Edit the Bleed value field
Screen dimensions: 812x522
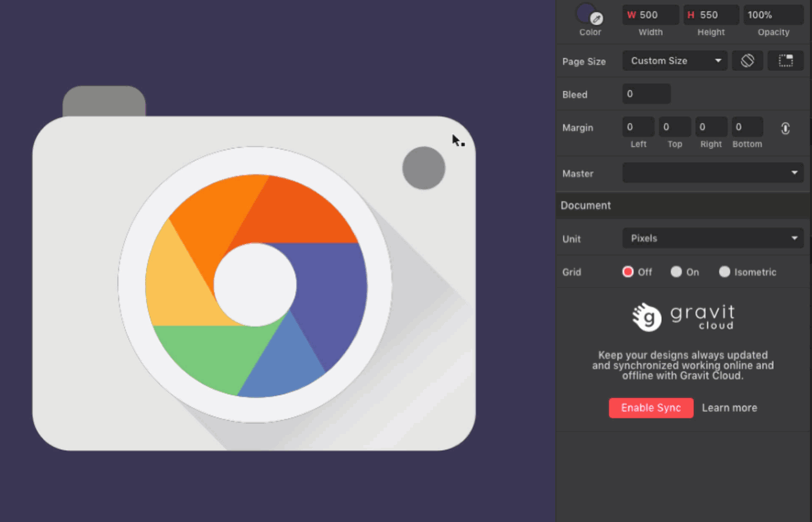tap(646, 94)
